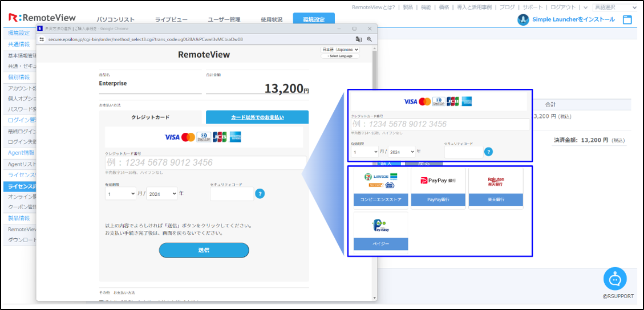Open the 個別情報 sidebar section
The image size is (644, 310).
pos(19,77)
